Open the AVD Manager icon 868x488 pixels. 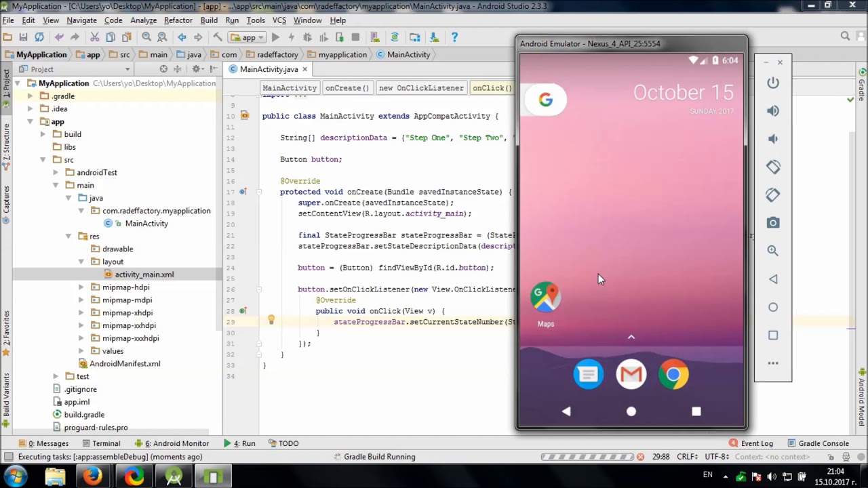[375, 37]
